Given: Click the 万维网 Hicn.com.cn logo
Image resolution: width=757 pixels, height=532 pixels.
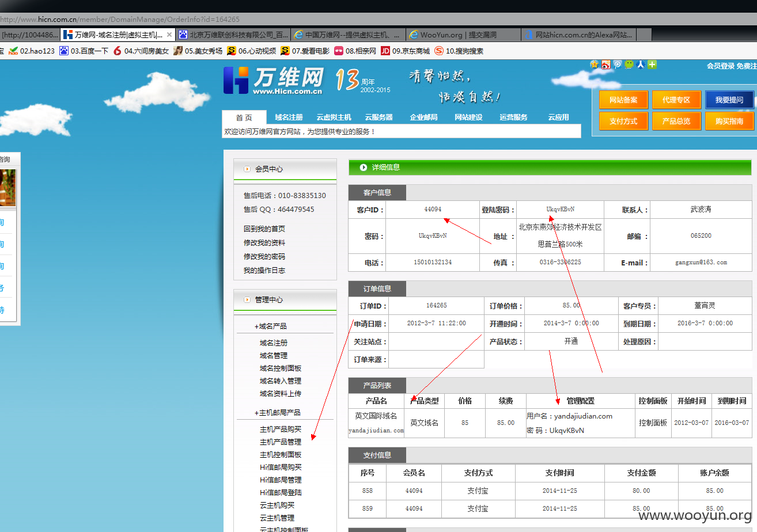Looking at the screenshot, I should tap(274, 81).
